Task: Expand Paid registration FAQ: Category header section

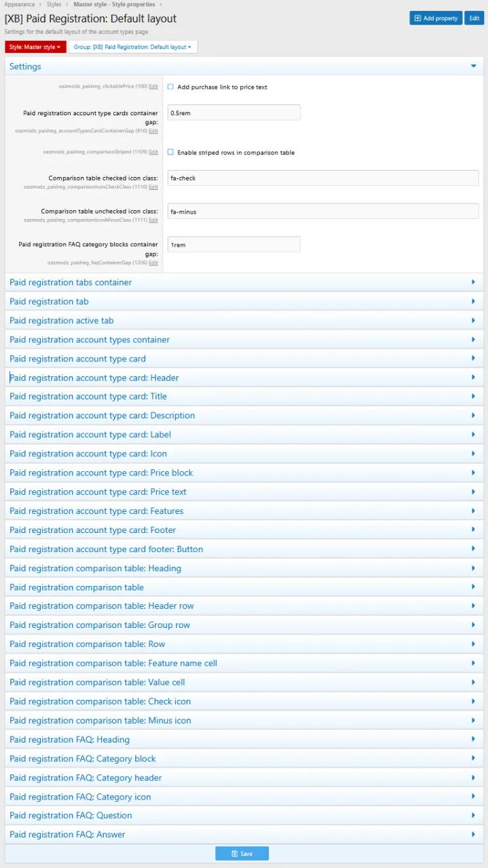Action: click(x=244, y=778)
